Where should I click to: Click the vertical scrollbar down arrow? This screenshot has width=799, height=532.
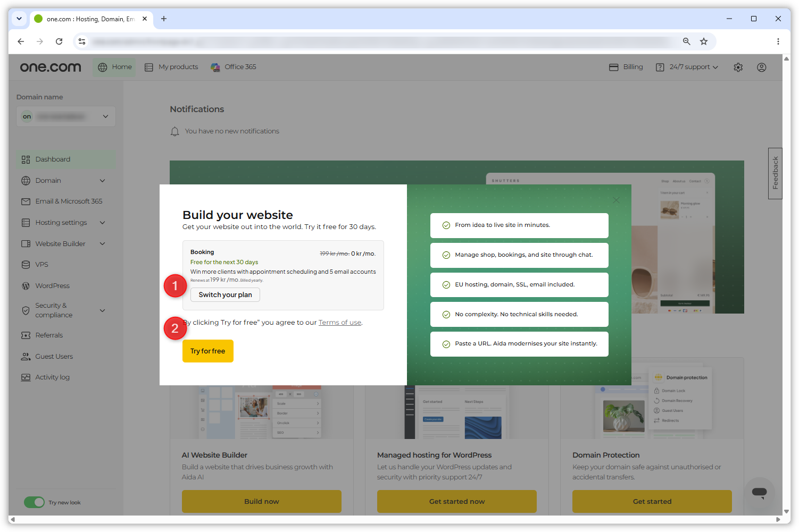pos(786,511)
